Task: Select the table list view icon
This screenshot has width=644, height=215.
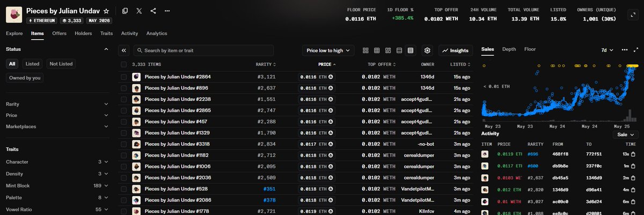Action: [411, 50]
